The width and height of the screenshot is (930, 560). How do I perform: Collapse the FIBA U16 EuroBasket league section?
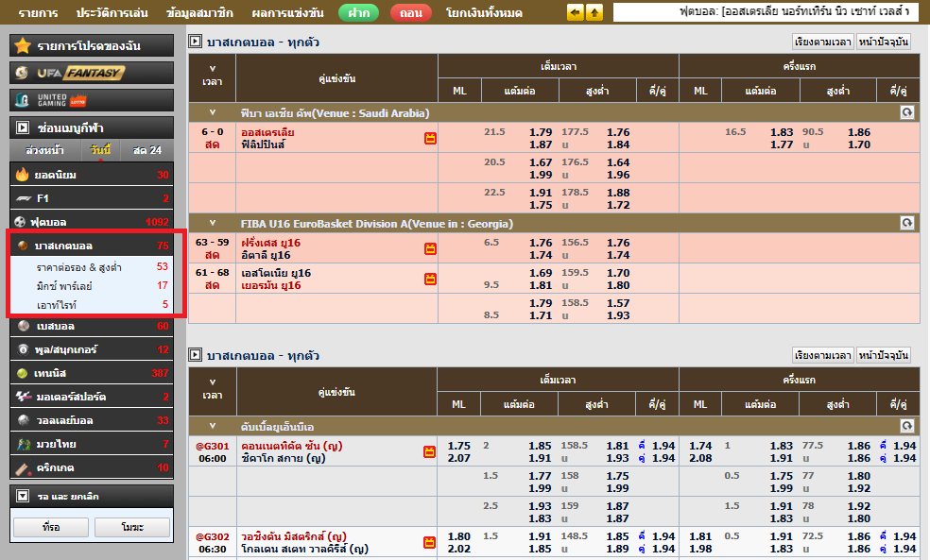click(212, 224)
